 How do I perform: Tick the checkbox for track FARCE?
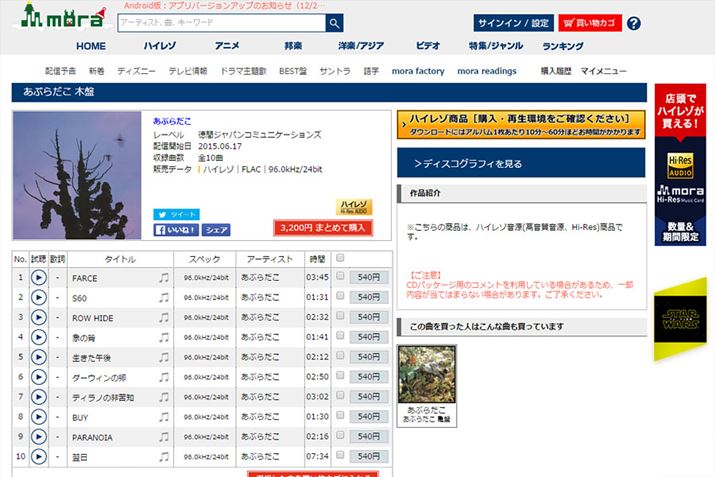[x=341, y=277]
